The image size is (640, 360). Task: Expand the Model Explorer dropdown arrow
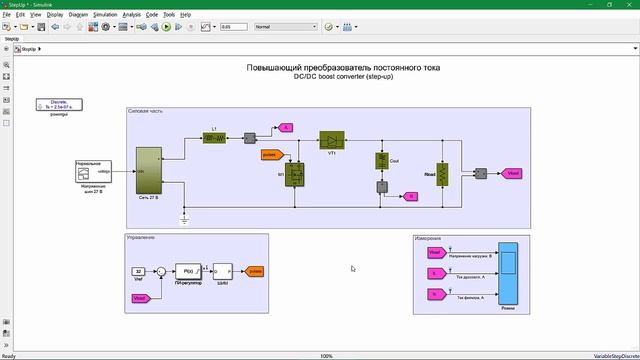131,27
